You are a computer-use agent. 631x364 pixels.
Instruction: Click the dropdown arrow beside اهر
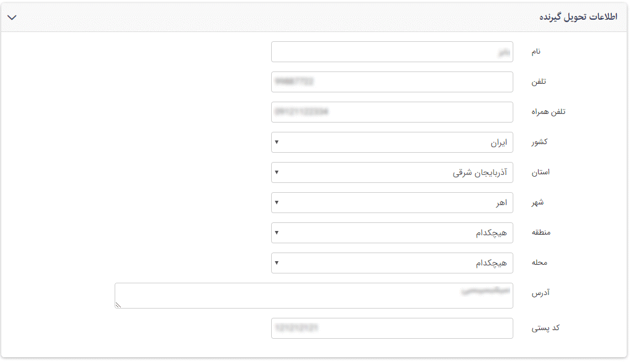point(277,203)
